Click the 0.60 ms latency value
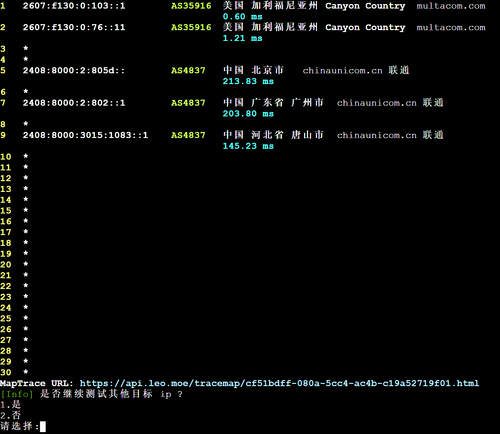500x434 pixels. (242, 17)
